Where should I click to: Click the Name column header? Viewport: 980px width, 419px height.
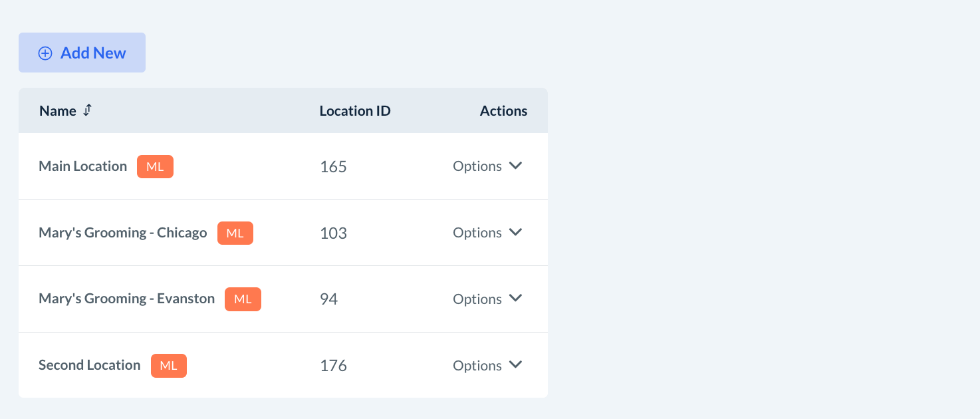(58, 111)
